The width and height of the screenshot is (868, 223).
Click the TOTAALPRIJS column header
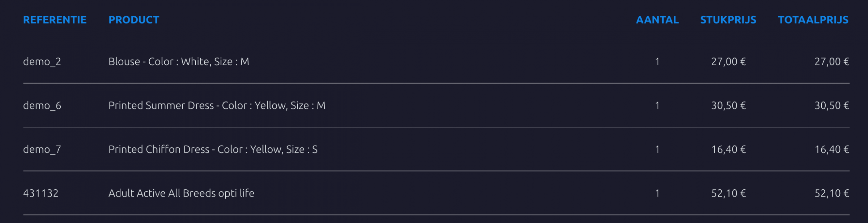click(x=813, y=20)
